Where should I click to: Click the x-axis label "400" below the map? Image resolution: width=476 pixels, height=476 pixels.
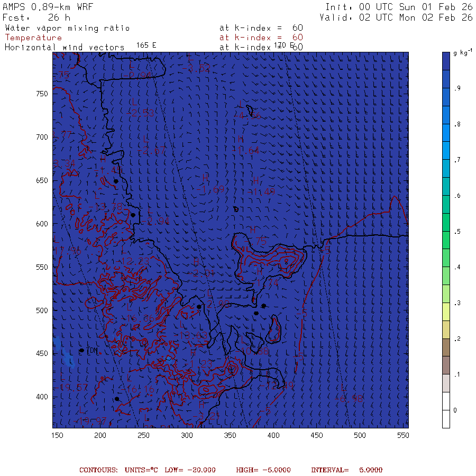(273, 436)
